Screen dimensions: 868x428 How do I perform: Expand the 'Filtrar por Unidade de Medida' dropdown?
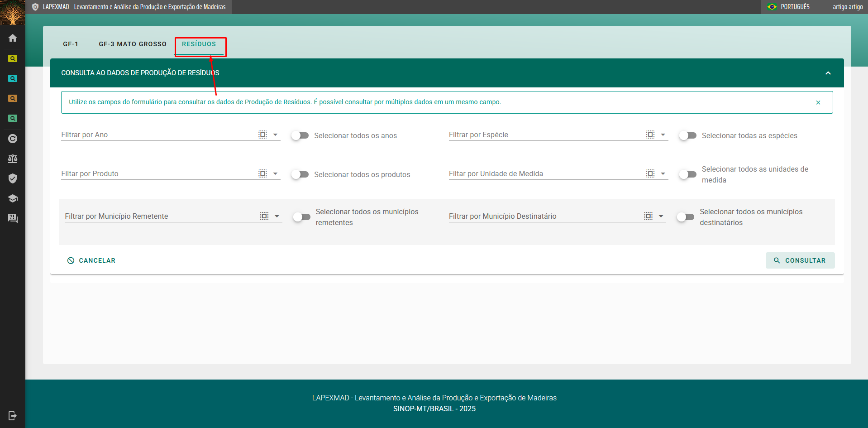663,174
